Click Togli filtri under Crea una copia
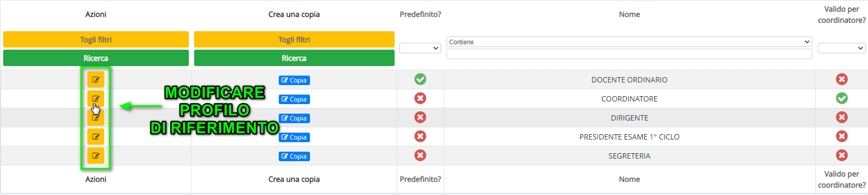Image resolution: width=868 pixels, height=195 pixels. click(294, 40)
